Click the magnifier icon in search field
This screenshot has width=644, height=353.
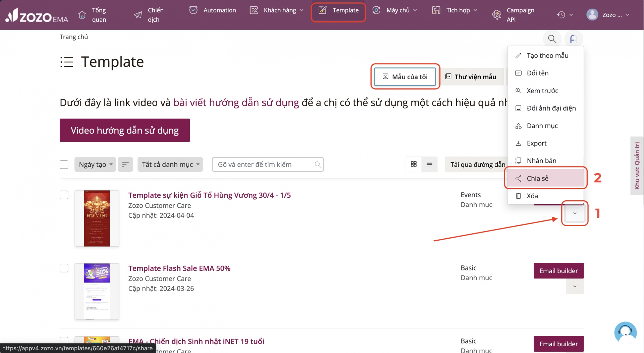coord(318,164)
